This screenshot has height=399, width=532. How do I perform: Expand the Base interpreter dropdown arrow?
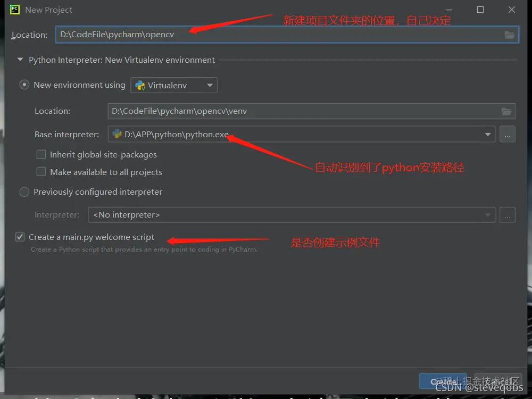(x=487, y=135)
